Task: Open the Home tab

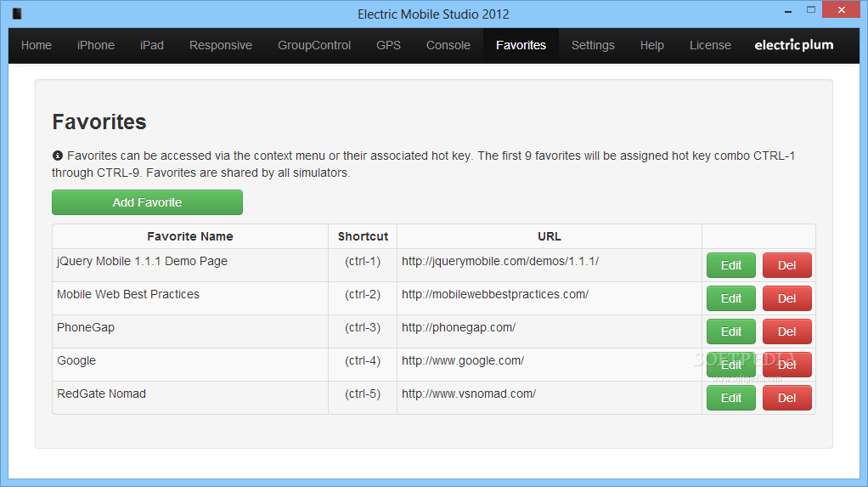Action: click(x=37, y=45)
